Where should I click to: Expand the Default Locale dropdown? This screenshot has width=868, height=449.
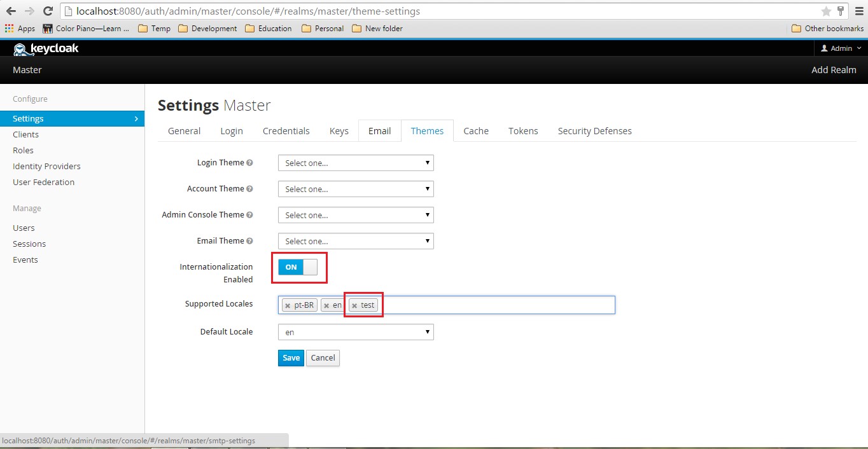(356, 332)
